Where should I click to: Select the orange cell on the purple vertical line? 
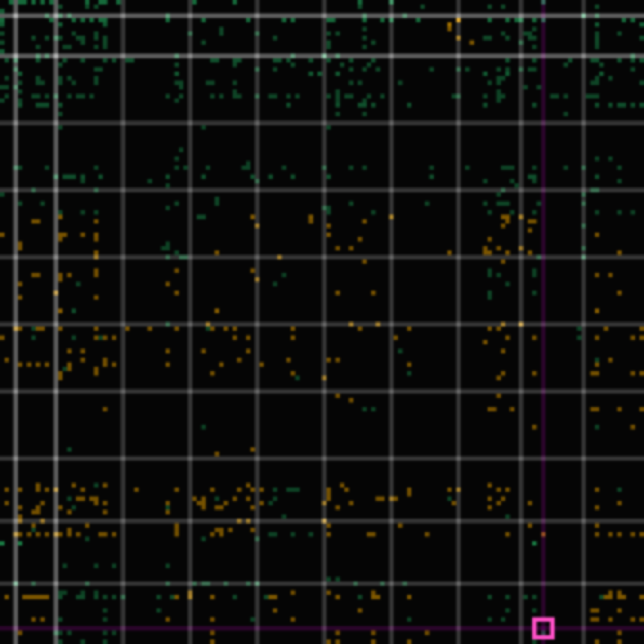(543, 535)
